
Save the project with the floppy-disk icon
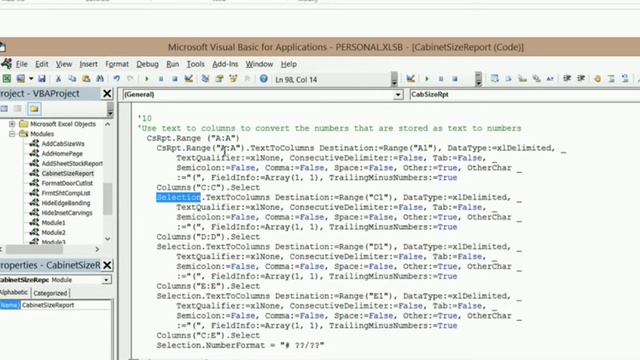[42, 79]
